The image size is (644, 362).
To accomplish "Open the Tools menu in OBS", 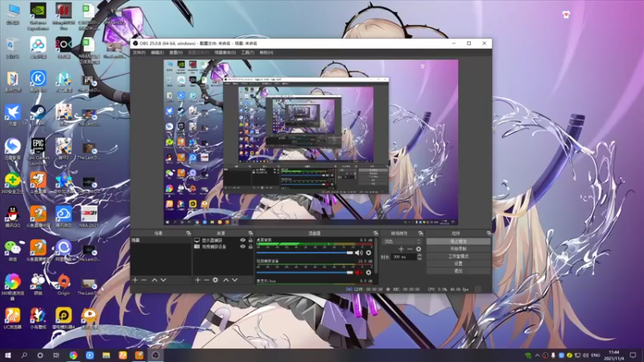I will click(x=247, y=52).
